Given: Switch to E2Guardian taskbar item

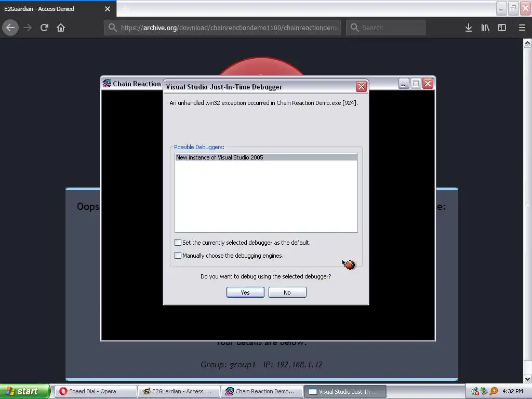Looking at the screenshot, I should pos(179,391).
